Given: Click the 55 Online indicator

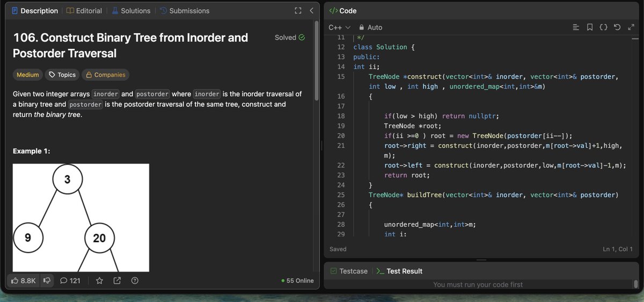Looking at the screenshot, I should tap(297, 281).
